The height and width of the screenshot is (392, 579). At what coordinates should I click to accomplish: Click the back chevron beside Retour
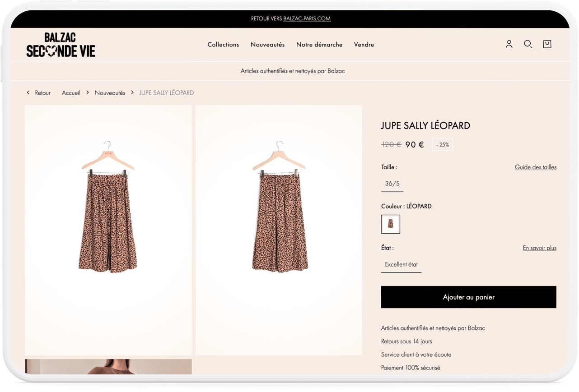[x=28, y=92]
